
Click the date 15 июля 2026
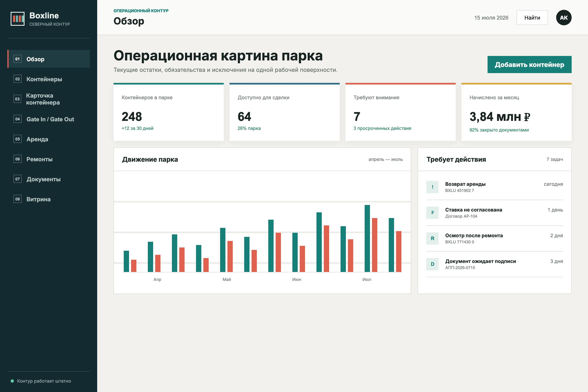point(491,18)
